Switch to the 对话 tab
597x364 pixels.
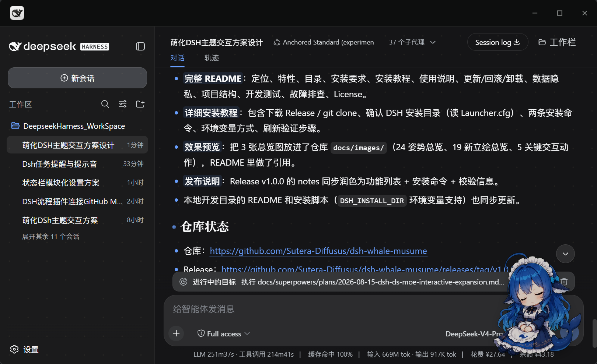pos(177,58)
